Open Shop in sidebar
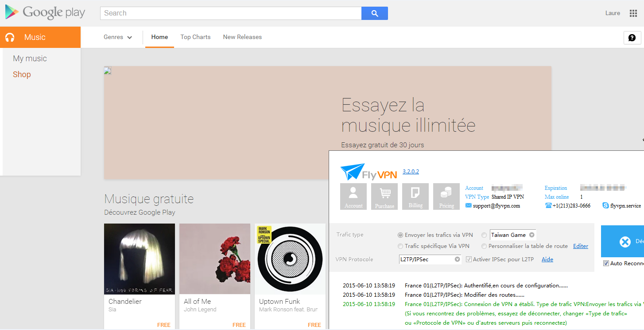 click(x=22, y=75)
